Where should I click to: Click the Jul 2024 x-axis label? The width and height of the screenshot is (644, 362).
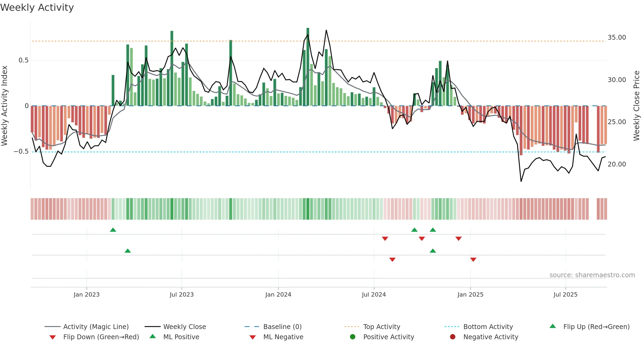pos(374,294)
